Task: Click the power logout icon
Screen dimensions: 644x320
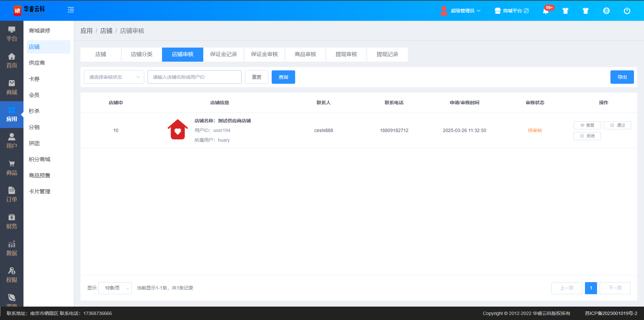Action: [x=627, y=11]
